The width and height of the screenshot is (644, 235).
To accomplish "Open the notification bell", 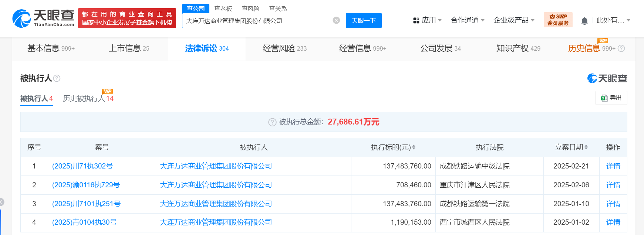I will point(584,21).
